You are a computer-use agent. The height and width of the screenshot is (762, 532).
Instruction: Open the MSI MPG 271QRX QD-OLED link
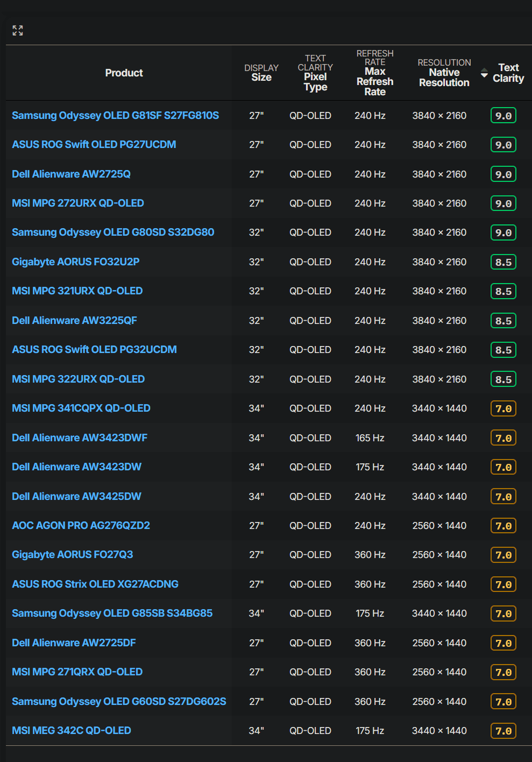tap(77, 672)
